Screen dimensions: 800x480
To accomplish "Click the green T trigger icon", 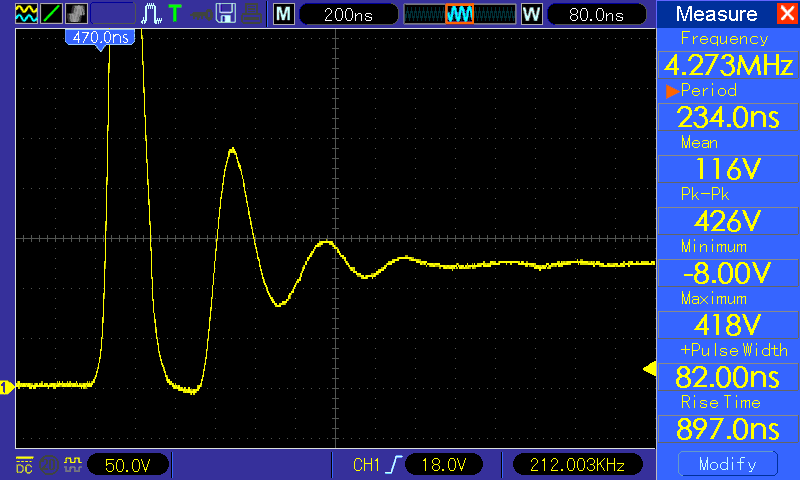I will coord(175,13).
